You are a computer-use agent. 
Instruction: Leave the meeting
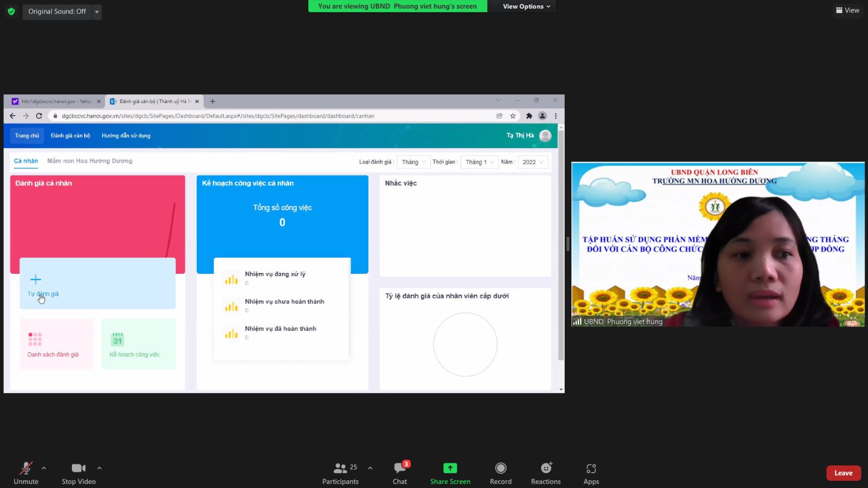tap(843, 473)
